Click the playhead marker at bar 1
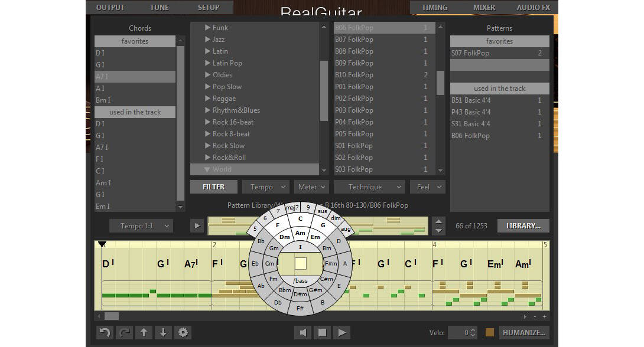 click(x=102, y=244)
